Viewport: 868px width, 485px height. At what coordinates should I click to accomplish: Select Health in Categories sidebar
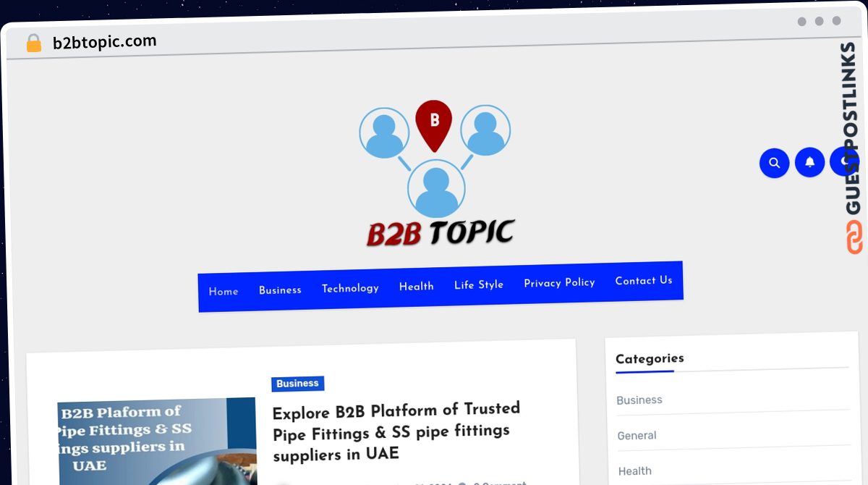(635, 471)
